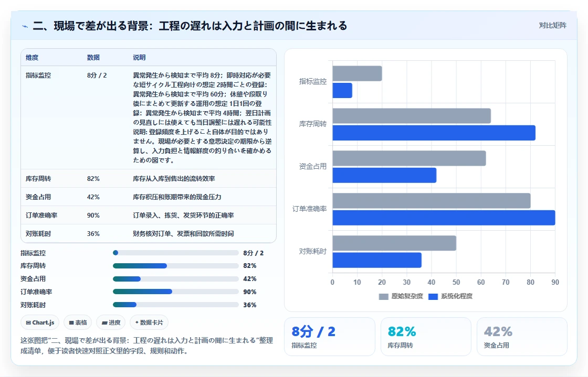Click the 对比矩阵 label in header
Screen dimensions: 588x377
pos(552,26)
